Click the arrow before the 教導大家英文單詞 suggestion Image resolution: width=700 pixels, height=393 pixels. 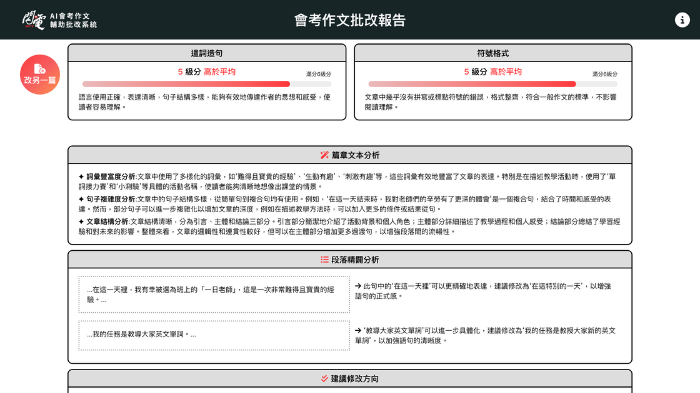[358, 330]
